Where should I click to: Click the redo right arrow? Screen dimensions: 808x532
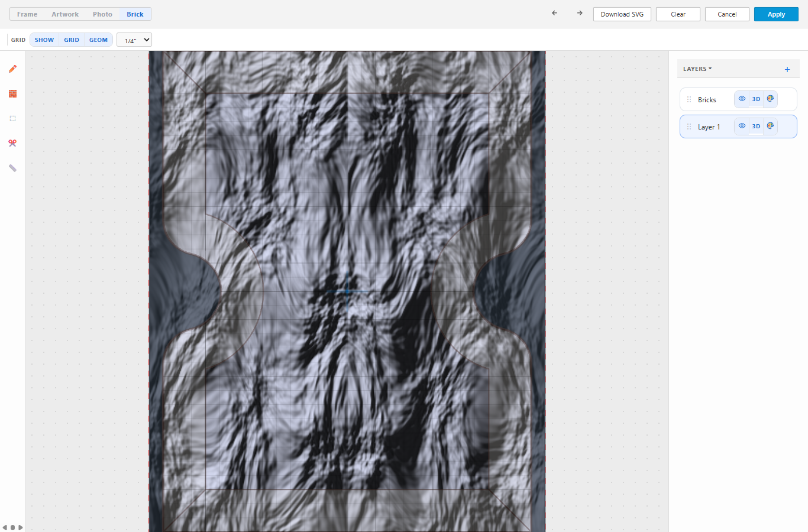[x=580, y=13]
